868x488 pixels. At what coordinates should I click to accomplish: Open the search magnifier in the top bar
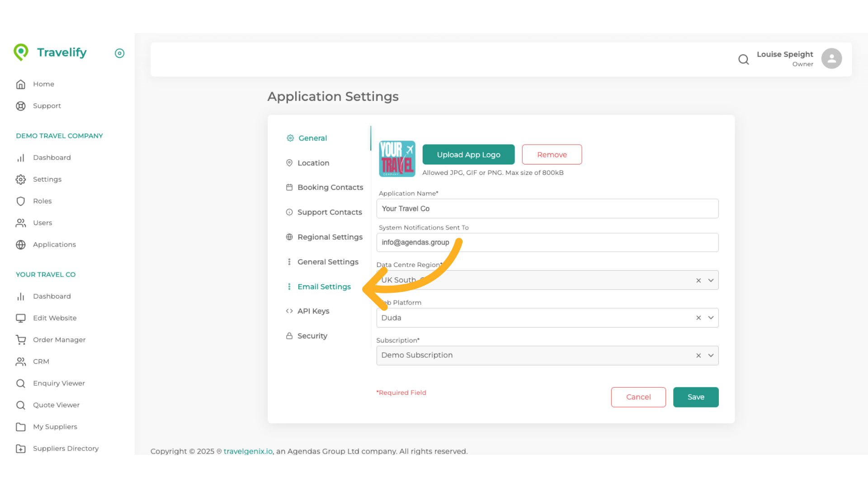(744, 59)
